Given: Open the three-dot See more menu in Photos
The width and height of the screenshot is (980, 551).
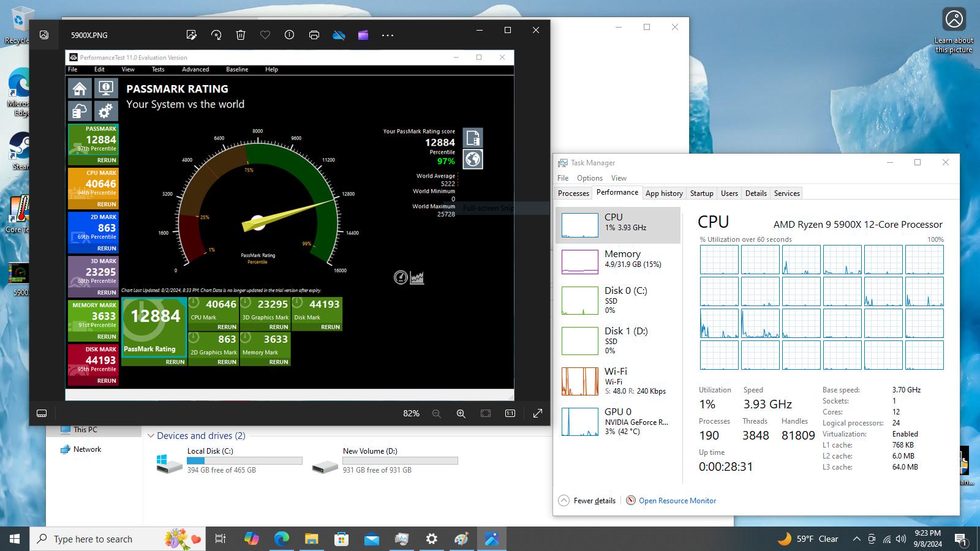Looking at the screenshot, I should coord(388,35).
